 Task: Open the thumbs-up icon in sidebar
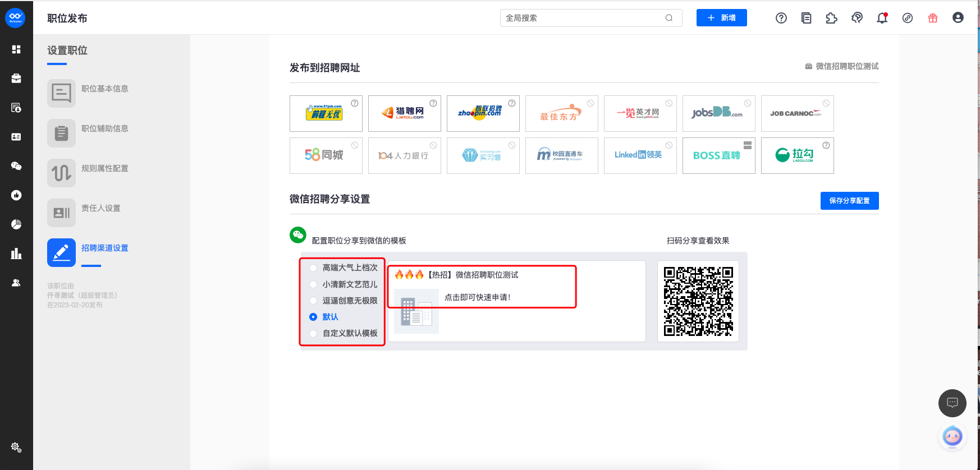(16, 195)
